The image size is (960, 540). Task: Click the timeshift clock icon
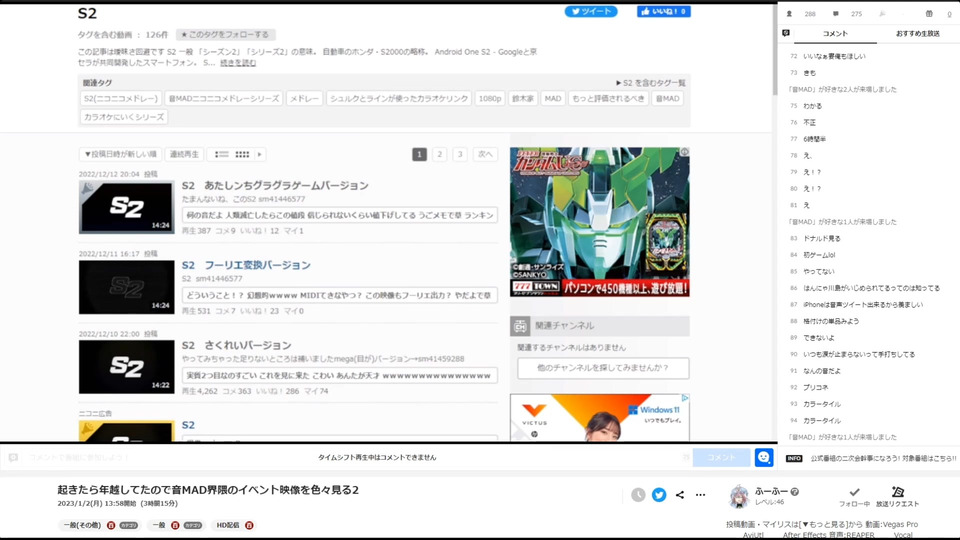638,495
